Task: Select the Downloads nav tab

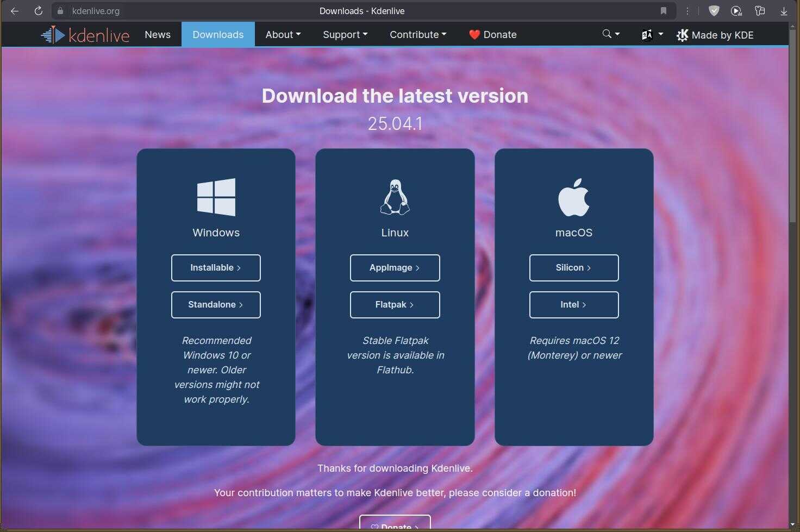Action: (x=218, y=34)
